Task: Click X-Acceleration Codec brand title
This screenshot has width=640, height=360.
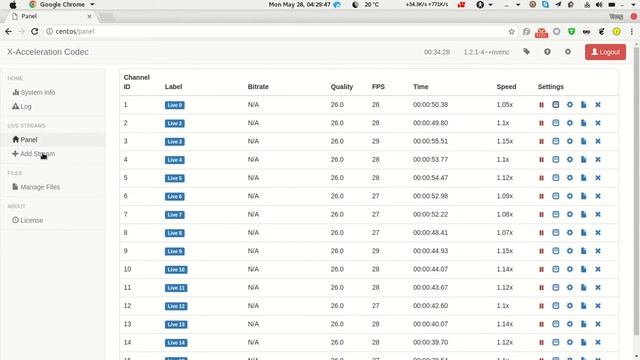Action: [x=48, y=52]
